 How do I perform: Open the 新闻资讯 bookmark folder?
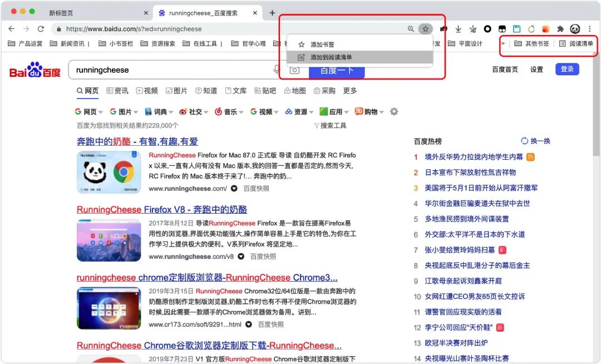pyautogui.click(x=67, y=43)
